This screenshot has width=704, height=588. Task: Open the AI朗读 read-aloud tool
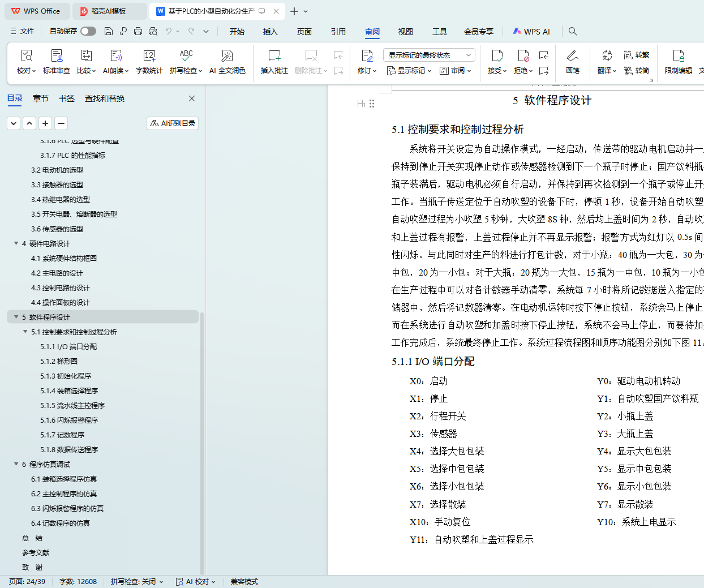pyautogui.click(x=115, y=56)
